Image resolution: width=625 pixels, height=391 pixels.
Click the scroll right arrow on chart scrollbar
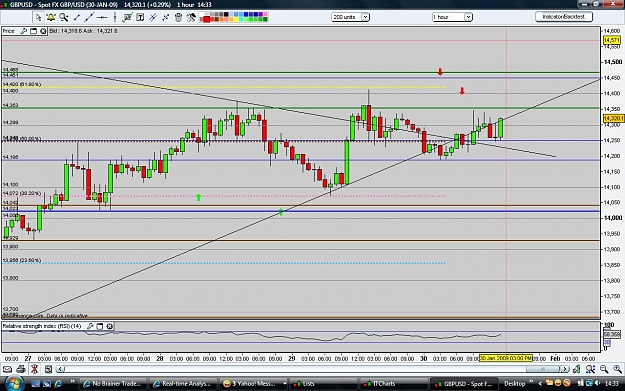(x=564, y=369)
